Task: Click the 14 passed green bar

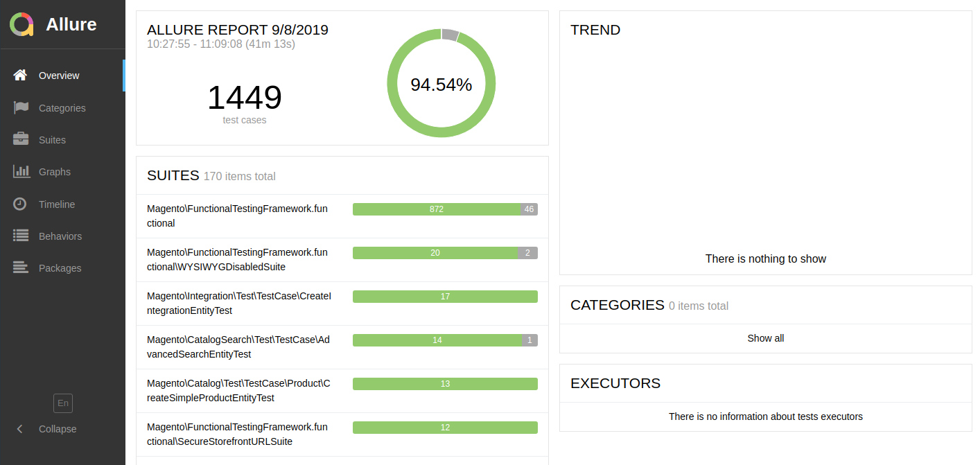Action: (x=437, y=340)
